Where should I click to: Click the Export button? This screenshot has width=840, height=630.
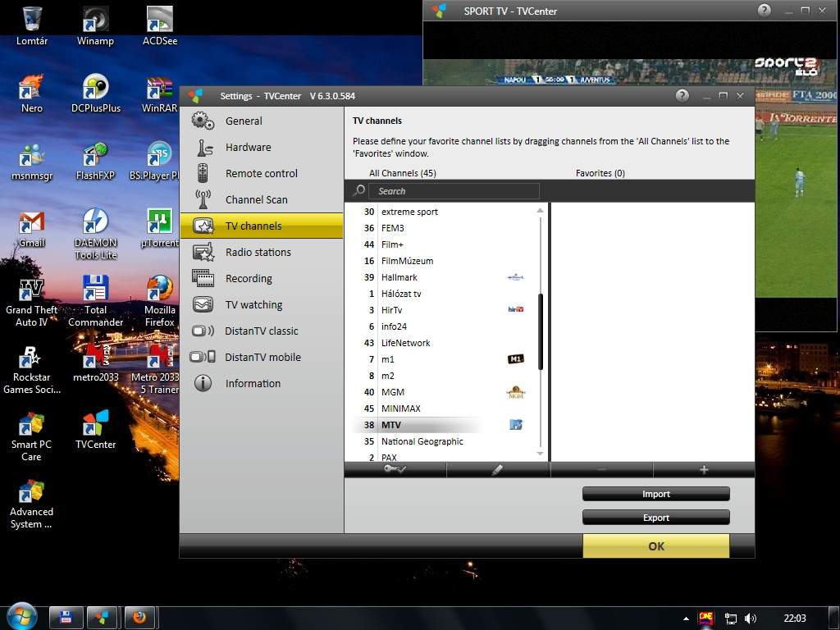(655, 518)
